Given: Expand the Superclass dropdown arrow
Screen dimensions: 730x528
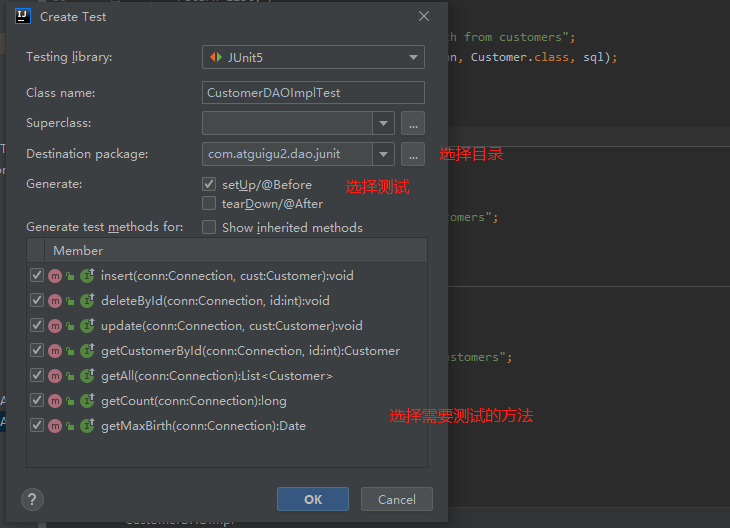Looking at the screenshot, I should (x=384, y=123).
